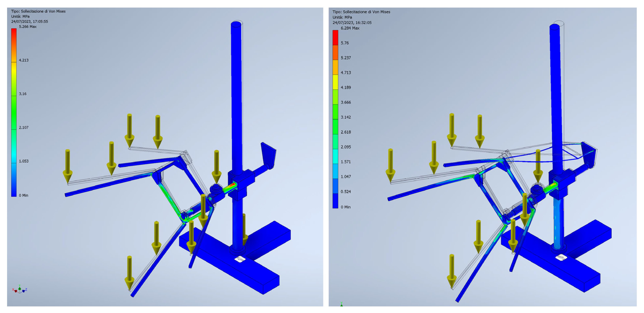Screen dimensions: 644x313
Task: Click the '6.284 Max' legend label
Action: pos(350,28)
